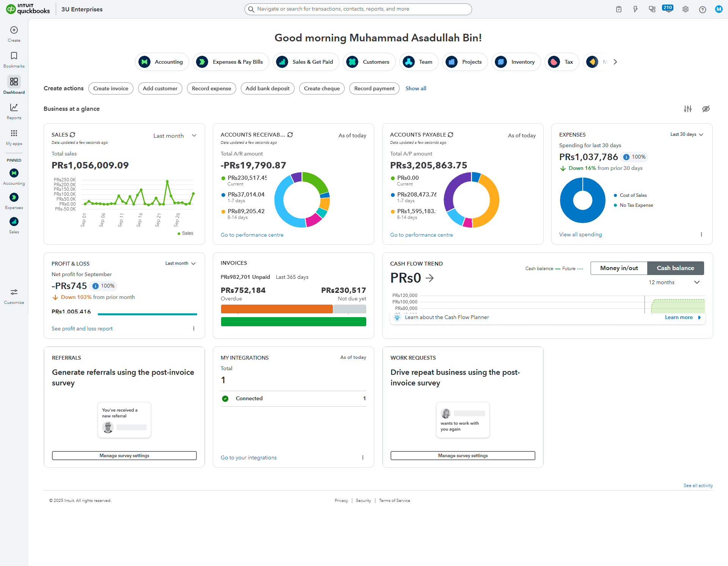Open the settings gear icon

686,9
